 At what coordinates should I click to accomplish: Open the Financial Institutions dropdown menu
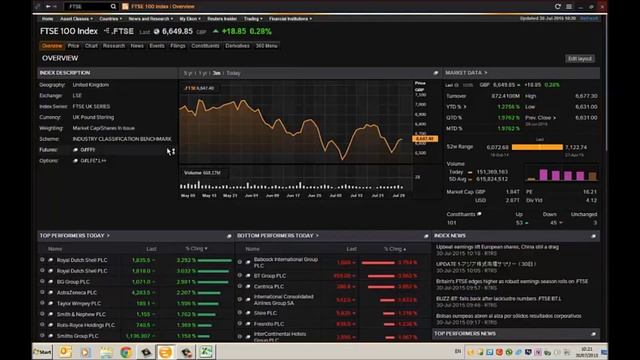(x=290, y=19)
